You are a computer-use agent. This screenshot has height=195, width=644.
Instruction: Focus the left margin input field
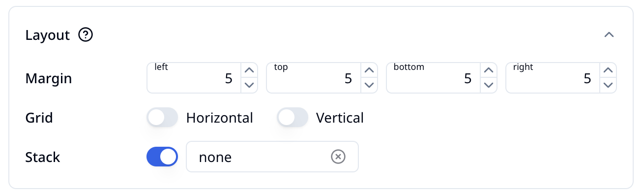click(194, 78)
